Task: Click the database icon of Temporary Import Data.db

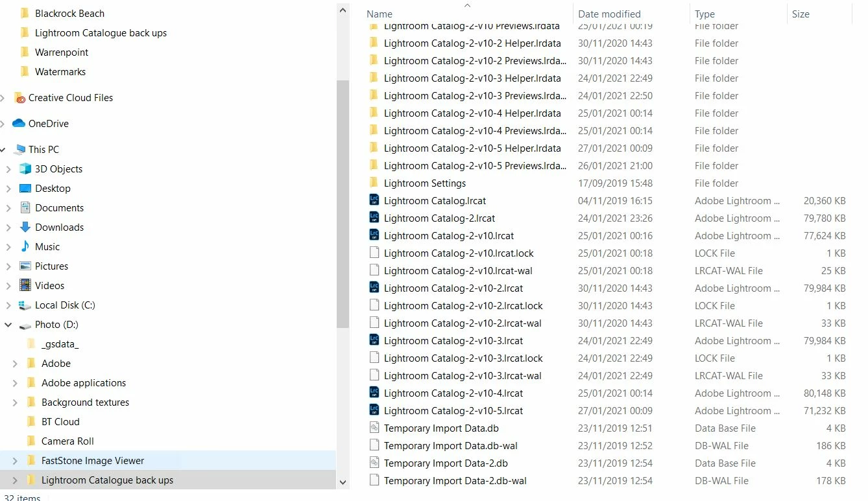Action: coord(374,428)
